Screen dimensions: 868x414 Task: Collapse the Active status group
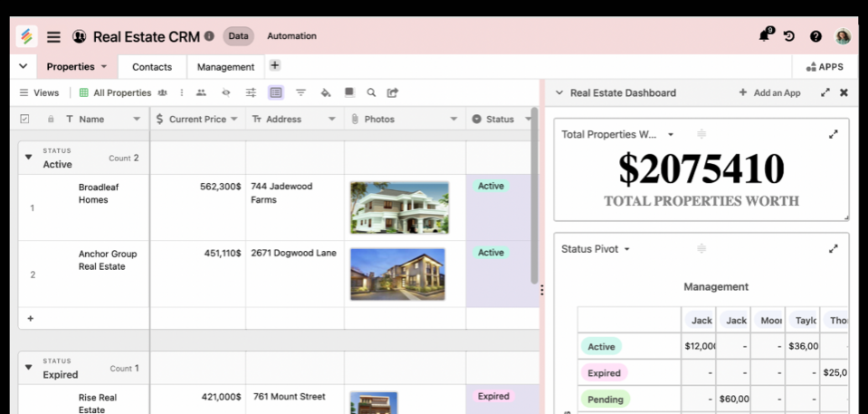tap(29, 158)
